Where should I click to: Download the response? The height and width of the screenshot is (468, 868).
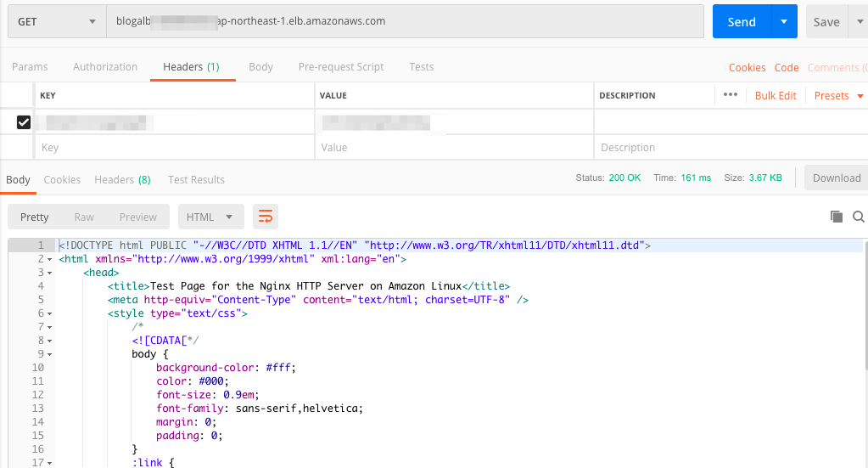837,178
